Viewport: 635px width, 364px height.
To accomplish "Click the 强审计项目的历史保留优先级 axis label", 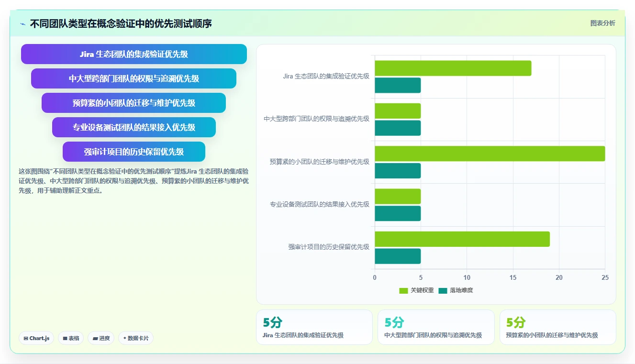I will 329,247.
